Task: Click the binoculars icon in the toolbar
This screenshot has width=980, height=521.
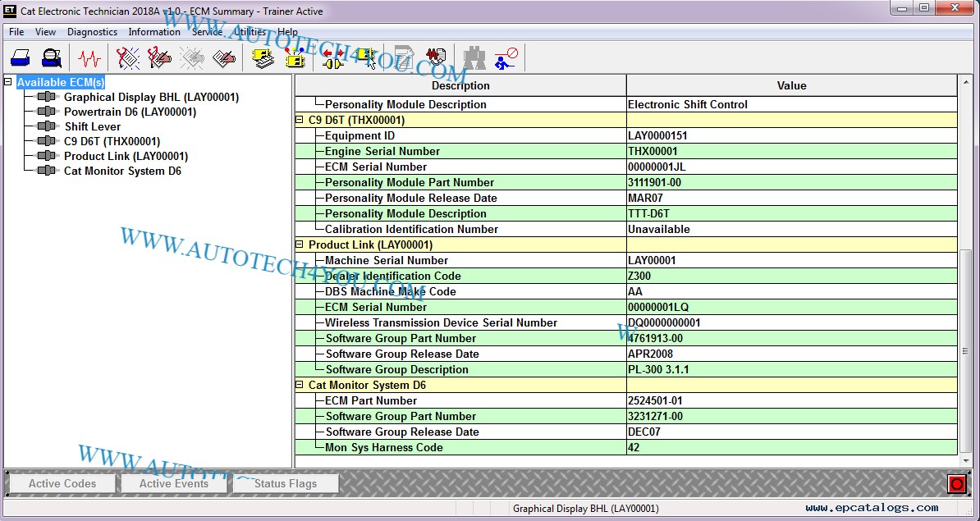Action: click(474, 58)
